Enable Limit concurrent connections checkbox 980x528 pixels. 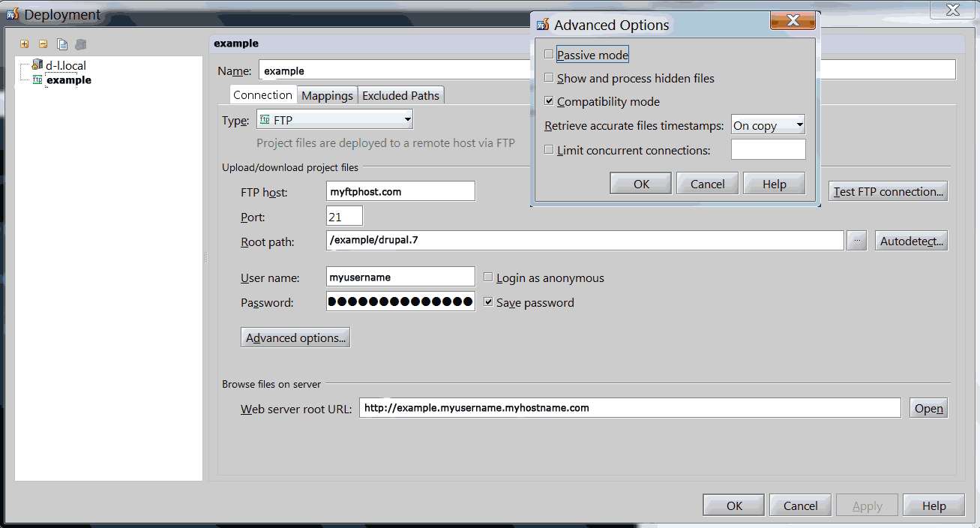point(550,150)
